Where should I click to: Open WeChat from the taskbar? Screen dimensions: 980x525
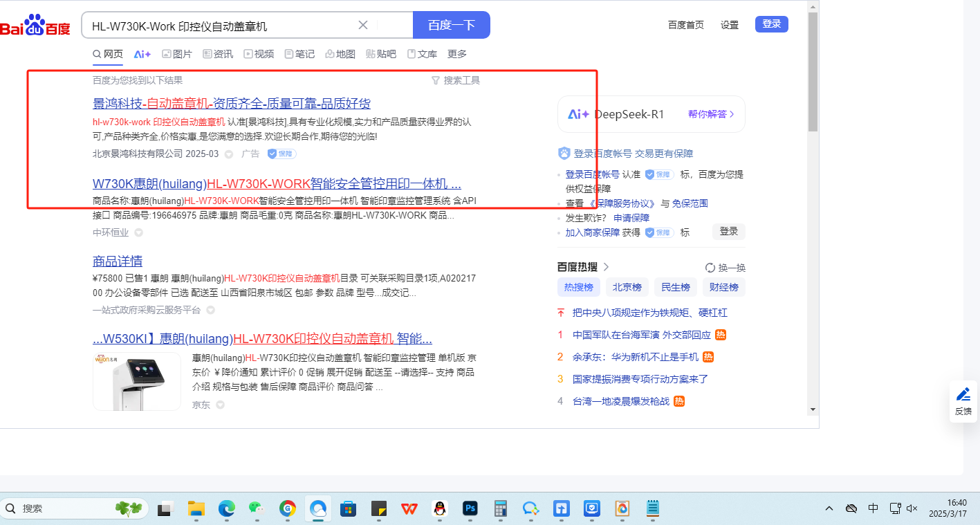tap(257, 508)
